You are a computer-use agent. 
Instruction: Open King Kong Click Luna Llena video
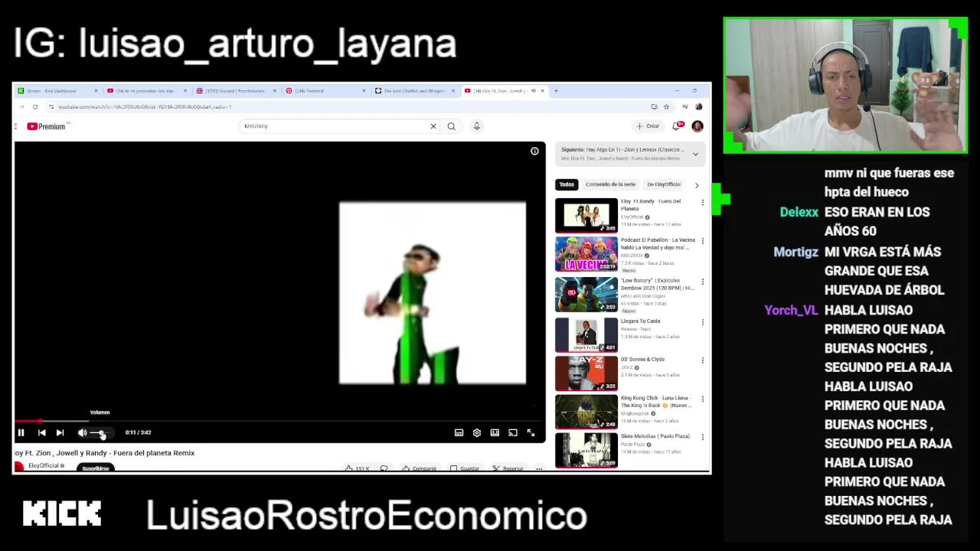click(x=586, y=412)
